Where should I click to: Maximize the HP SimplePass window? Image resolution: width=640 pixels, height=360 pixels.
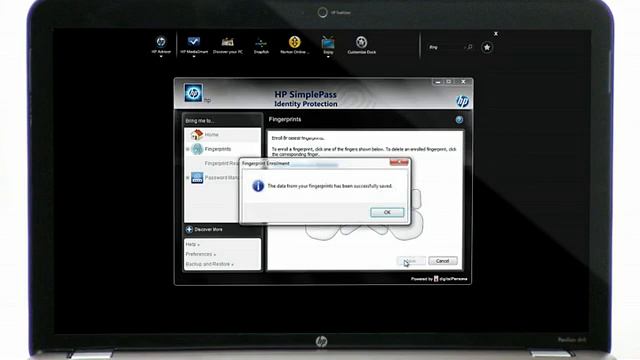coord(449,82)
